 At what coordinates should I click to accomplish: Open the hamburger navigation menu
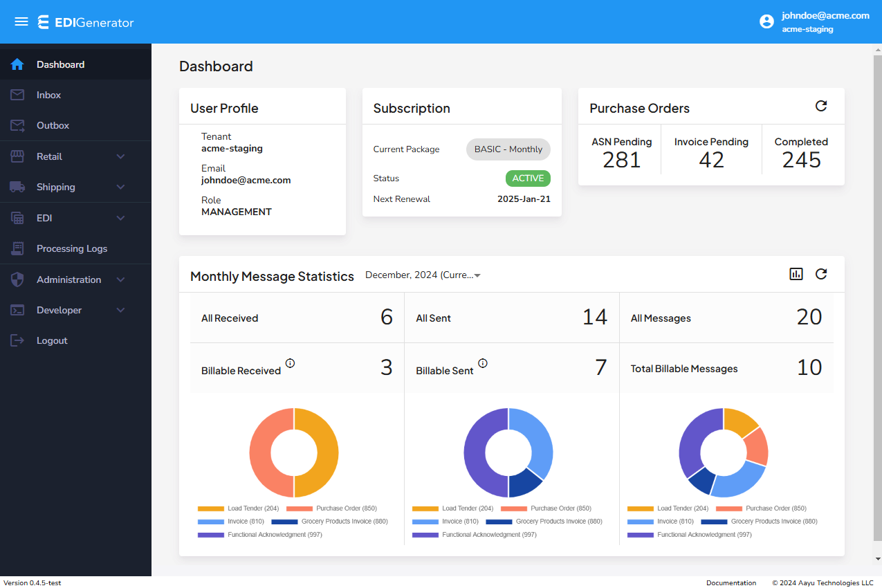pyautogui.click(x=21, y=21)
